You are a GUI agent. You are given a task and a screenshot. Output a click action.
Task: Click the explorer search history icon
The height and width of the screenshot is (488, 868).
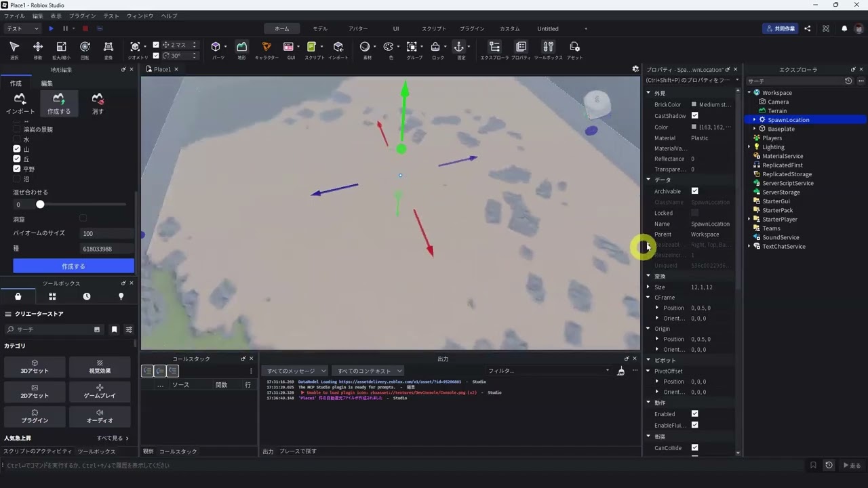coord(848,81)
